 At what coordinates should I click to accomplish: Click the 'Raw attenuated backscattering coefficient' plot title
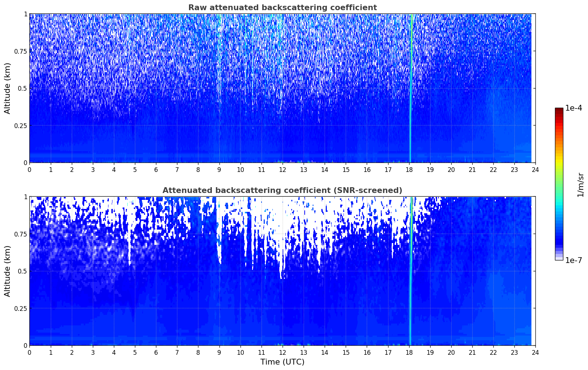(282, 8)
